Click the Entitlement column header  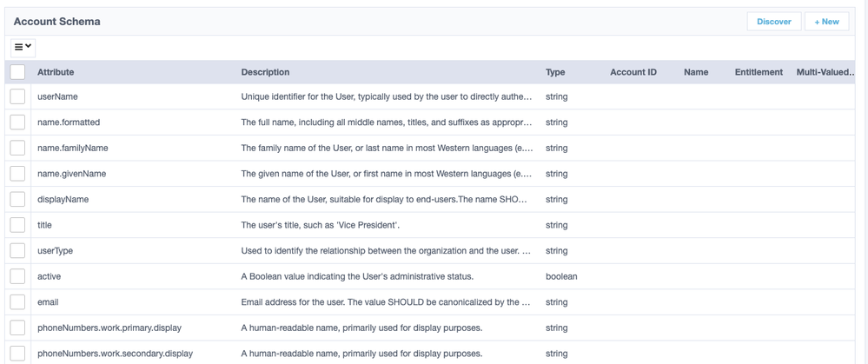(x=758, y=72)
